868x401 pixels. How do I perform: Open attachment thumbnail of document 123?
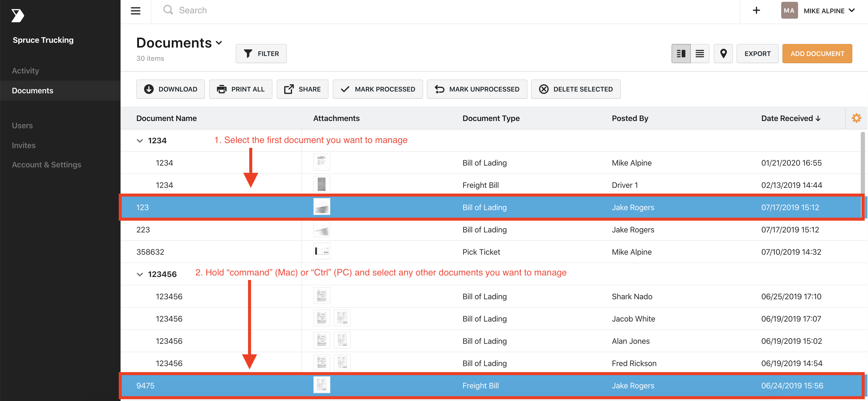pos(322,207)
